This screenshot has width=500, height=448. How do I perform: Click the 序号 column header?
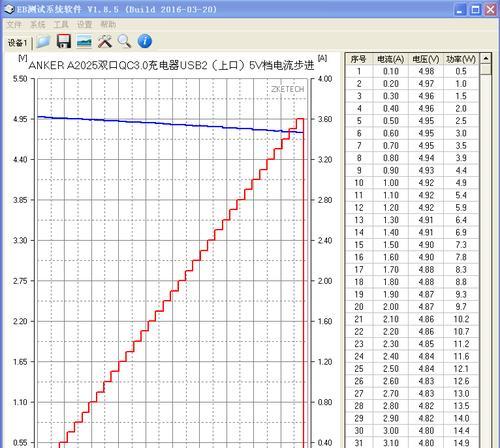click(x=358, y=59)
